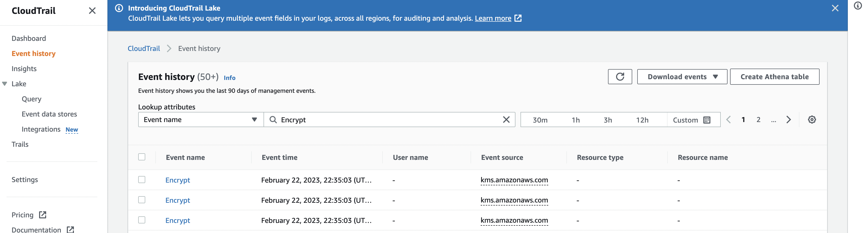The height and width of the screenshot is (233, 868).
Task: Open the CloudTrail Lake Learn more link
Action: coord(493,18)
